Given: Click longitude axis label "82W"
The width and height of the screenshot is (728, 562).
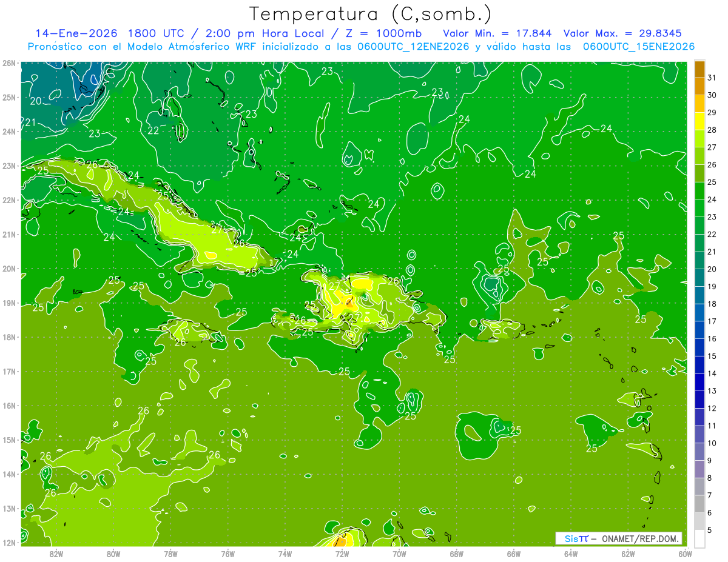Looking at the screenshot, I should tap(56, 554).
